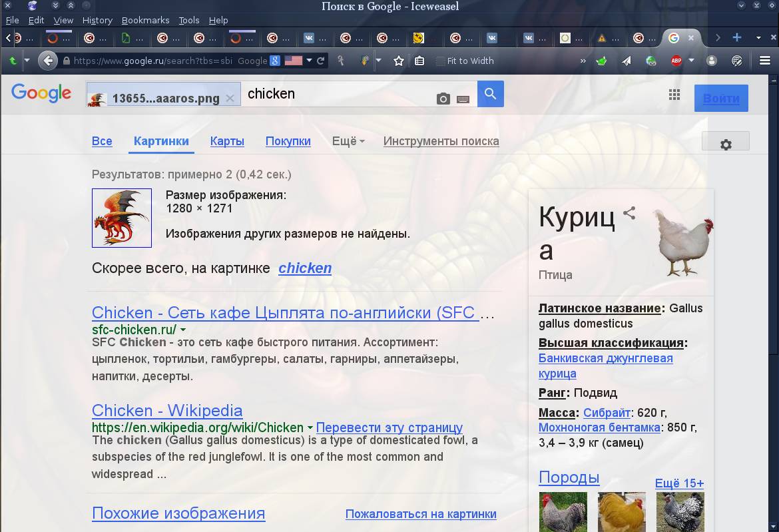This screenshot has height=532, width=779.
Task: Open the on-screen keyboard icon
Action: tap(463, 99)
